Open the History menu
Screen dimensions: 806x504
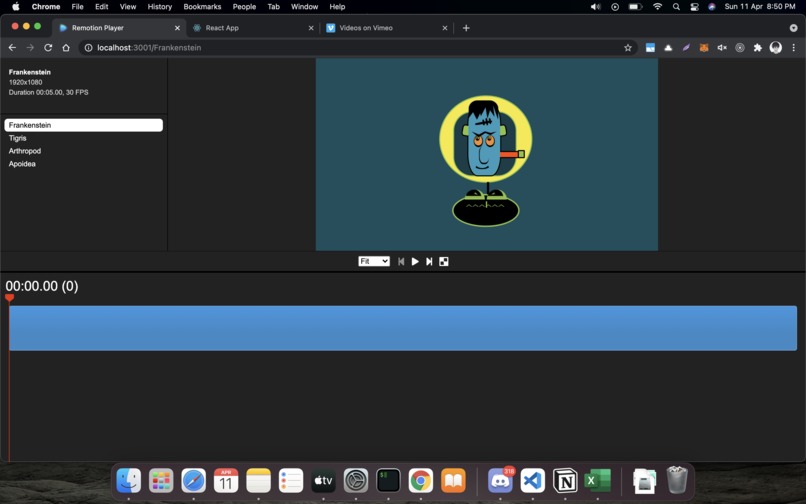(x=159, y=7)
